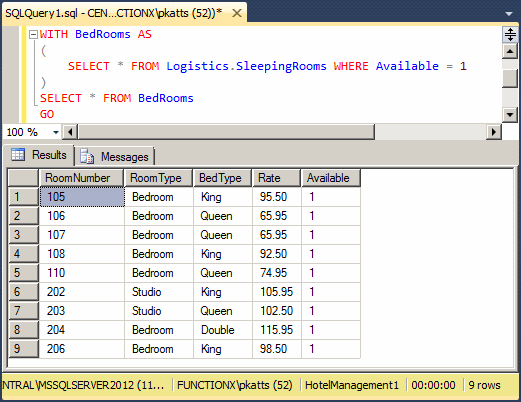Open the active documents dropdown arrow
The height and width of the screenshot is (402, 521).
tap(509, 14)
